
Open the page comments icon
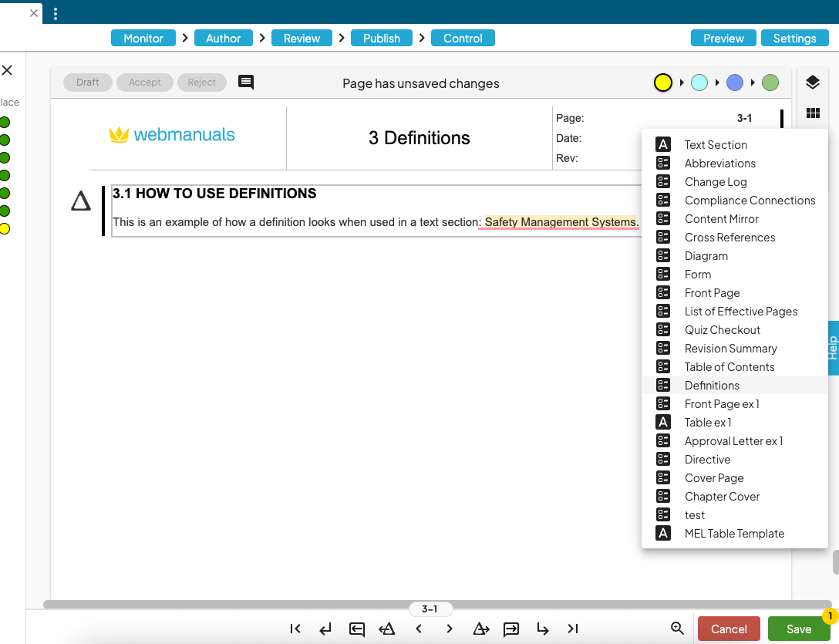click(x=245, y=83)
